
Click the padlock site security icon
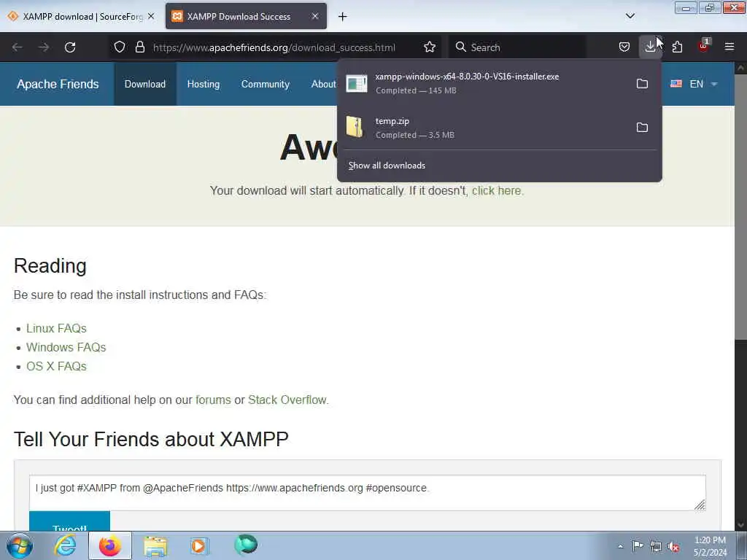point(139,47)
